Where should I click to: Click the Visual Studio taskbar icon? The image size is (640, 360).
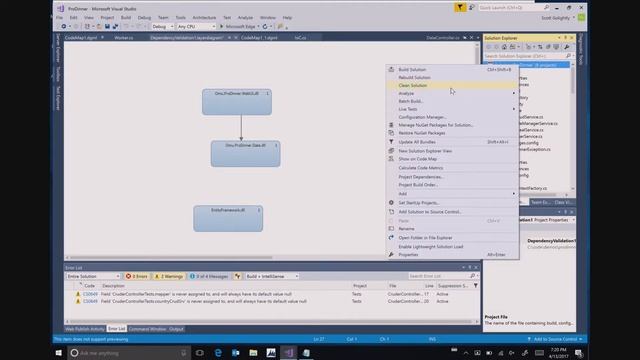click(x=289, y=353)
